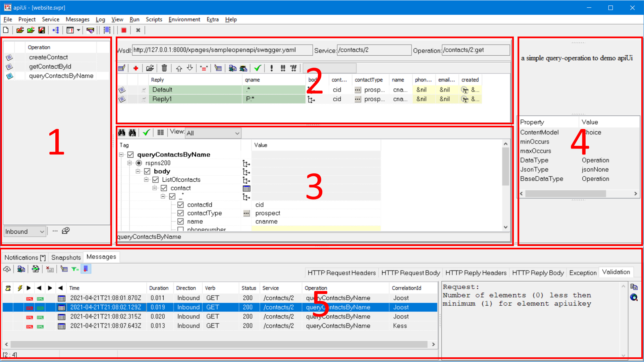
Task: Click the Wsdl URL input field
Action: click(x=222, y=50)
